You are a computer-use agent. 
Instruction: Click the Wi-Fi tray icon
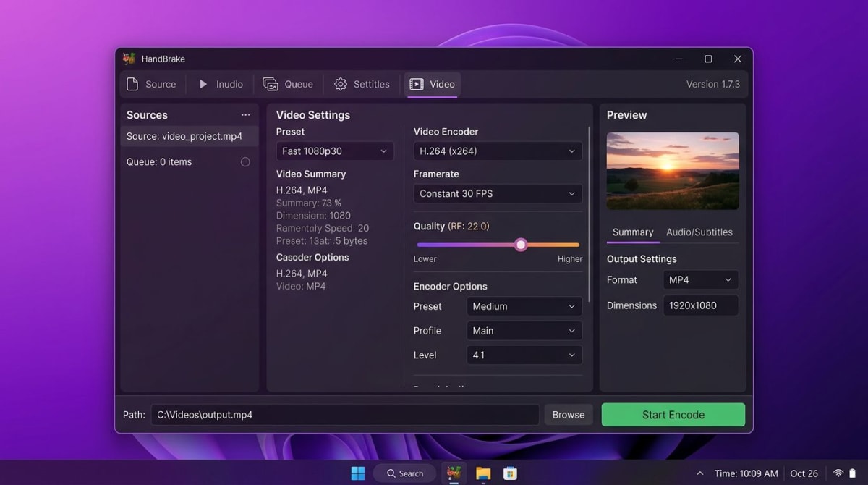pyautogui.click(x=838, y=473)
